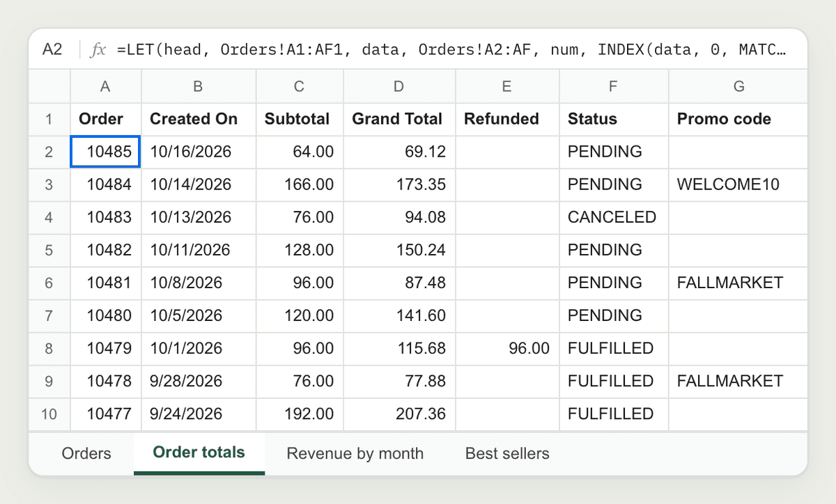Select row 5 header

pos(49,250)
